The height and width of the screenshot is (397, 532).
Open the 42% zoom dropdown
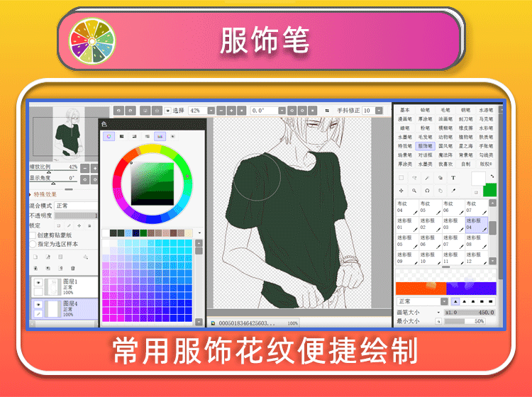pos(211,111)
